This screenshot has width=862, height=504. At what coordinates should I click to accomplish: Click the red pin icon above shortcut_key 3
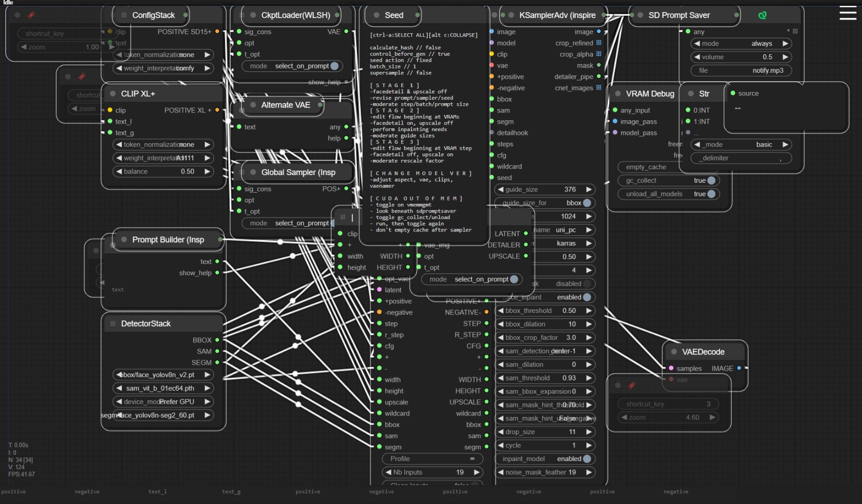[632, 386]
